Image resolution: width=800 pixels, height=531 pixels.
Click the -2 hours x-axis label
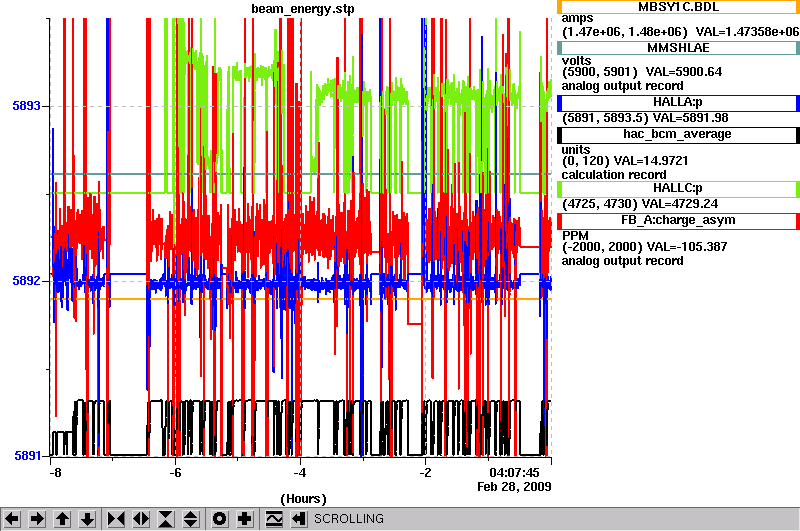[x=425, y=473]
